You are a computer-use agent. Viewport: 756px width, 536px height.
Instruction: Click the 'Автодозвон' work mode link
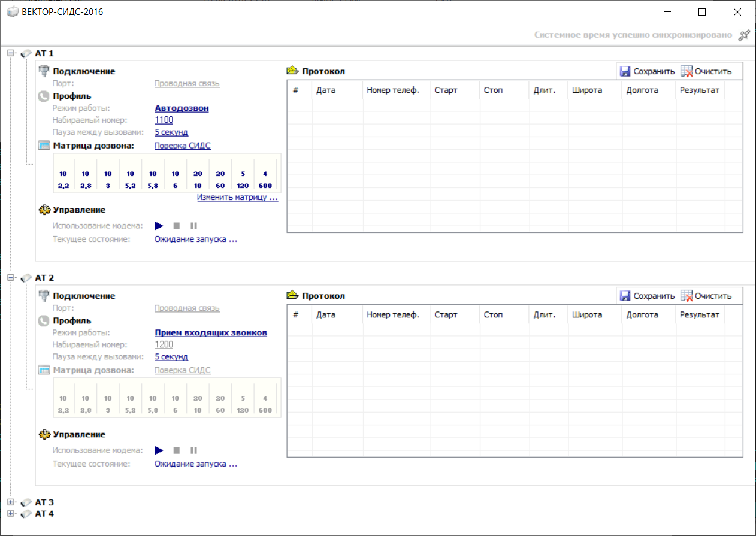pos(182,108)
